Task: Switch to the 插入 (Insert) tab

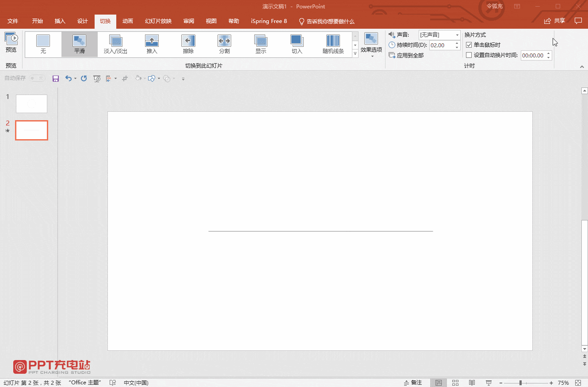Action: point(60,21)
